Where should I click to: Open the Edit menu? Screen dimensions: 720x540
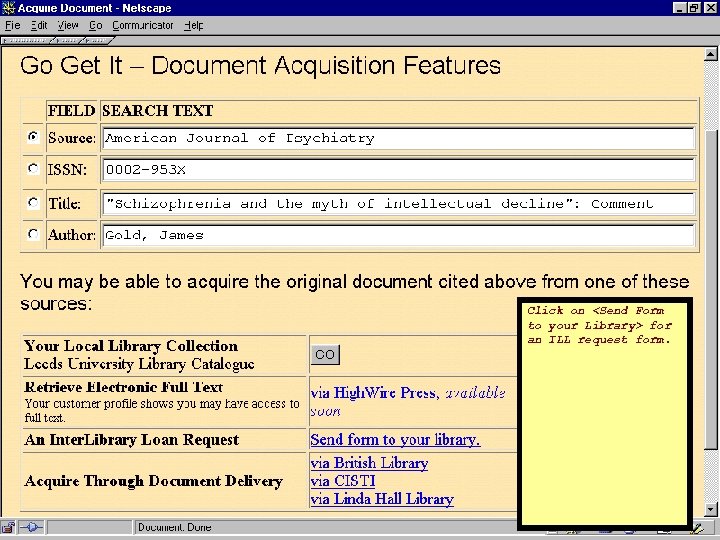coord(39,25)
